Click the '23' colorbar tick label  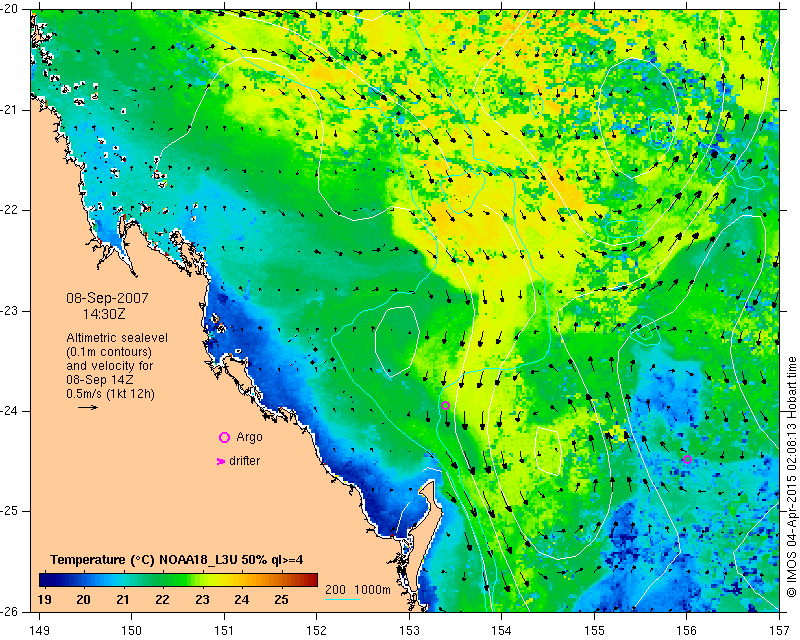(x=202, y=600)
